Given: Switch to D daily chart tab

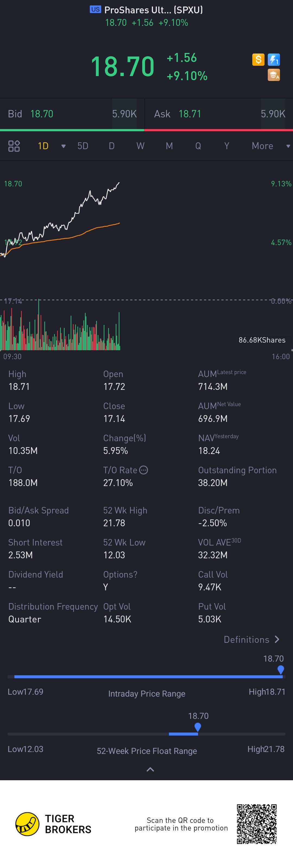Looking at the screenshot, I should tap(112, 146).
